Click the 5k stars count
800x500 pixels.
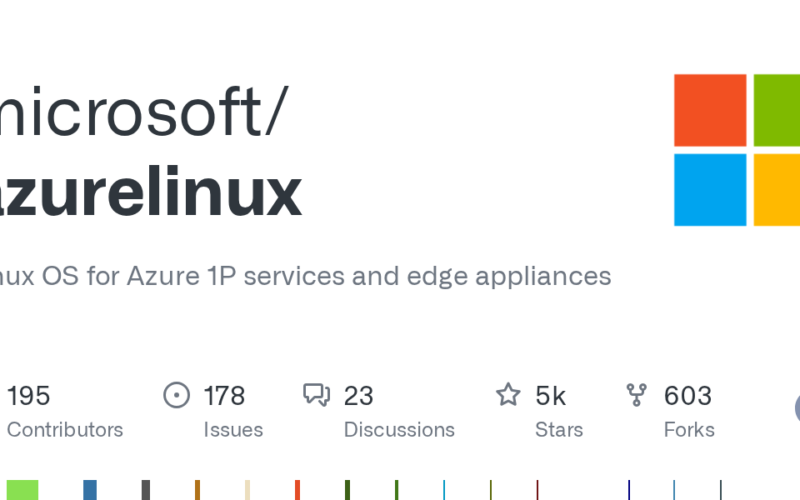tap(550, 396)
